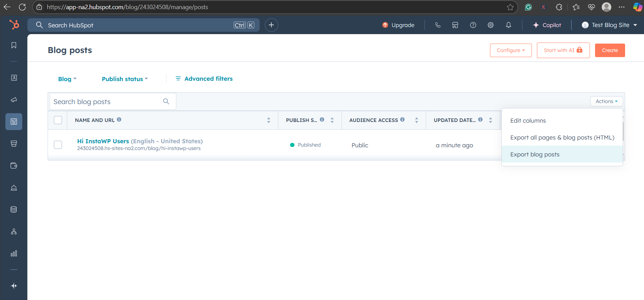The image size is (644, 300).
Task: Open the Sales sidebar icon
Action: [14, 144]
